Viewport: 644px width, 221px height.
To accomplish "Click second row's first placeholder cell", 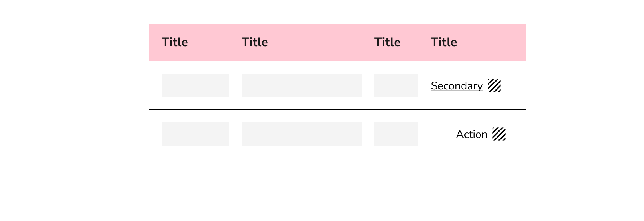I will [195, 134].
